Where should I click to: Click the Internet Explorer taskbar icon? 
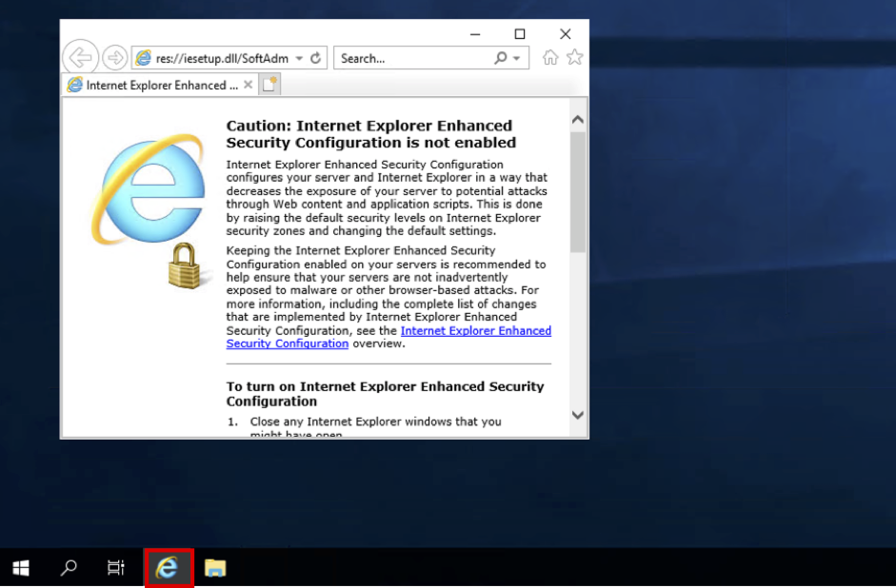169,568
